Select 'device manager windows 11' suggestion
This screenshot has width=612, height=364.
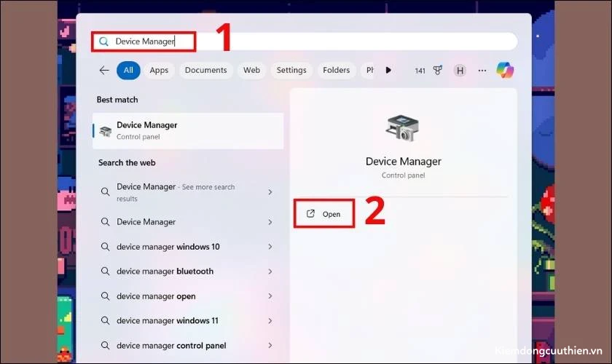click(188, 321)
